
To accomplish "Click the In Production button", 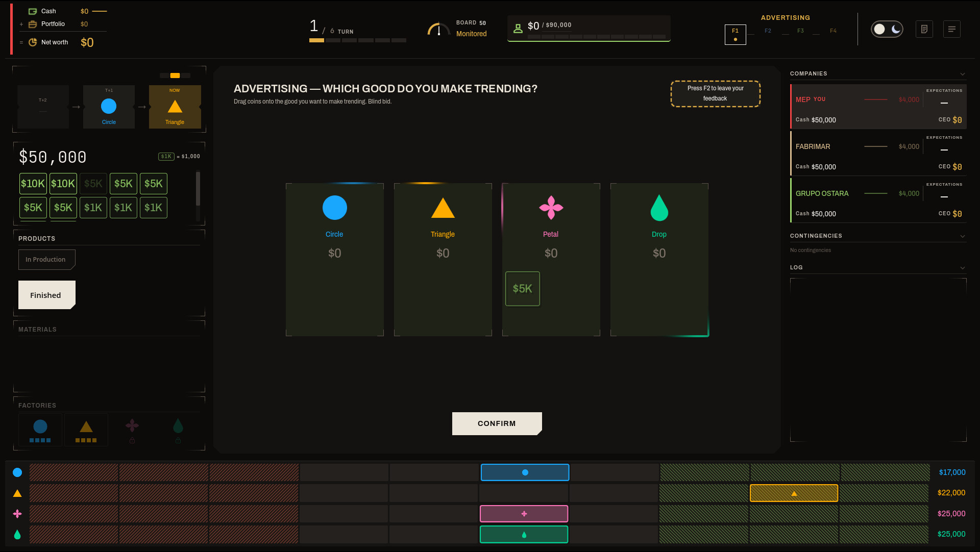I will [47, 260].
